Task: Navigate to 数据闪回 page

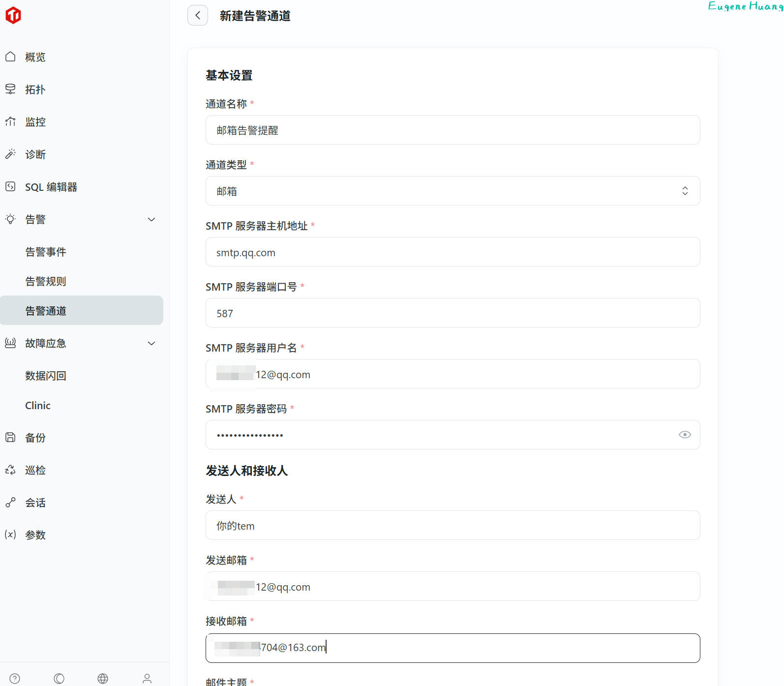Action: (46, 376)
